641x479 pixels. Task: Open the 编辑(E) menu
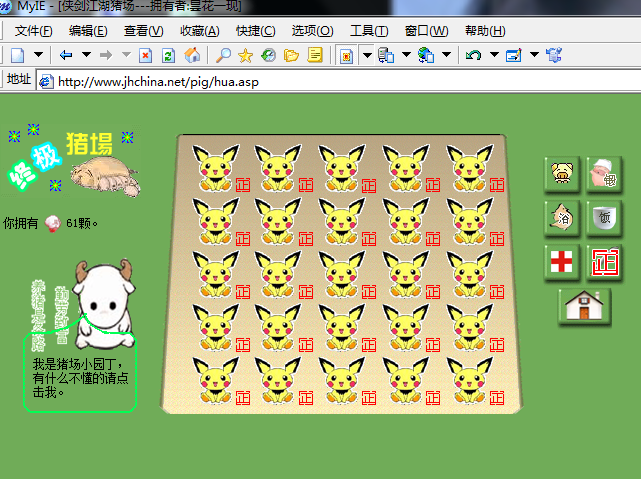pos(88,31)
